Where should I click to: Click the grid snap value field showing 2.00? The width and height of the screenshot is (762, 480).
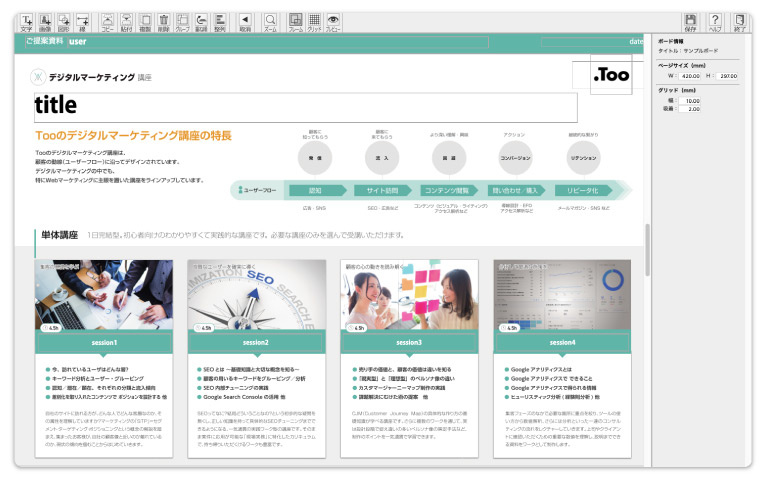[690, 109]
